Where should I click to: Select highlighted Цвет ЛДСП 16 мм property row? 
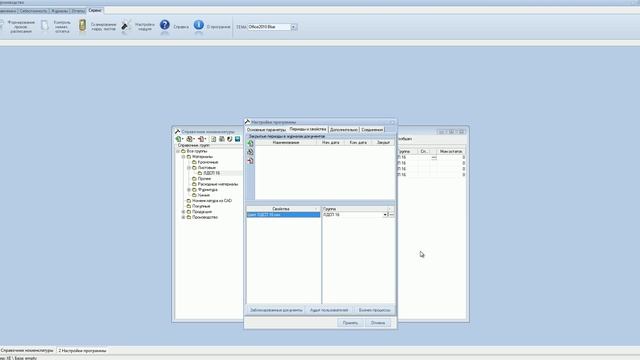[283, 215]
